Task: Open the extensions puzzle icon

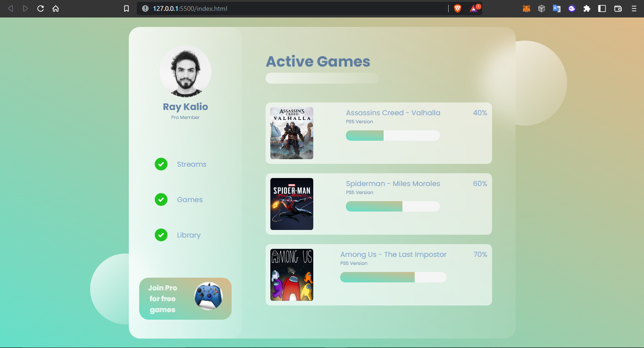Action: pyautogui.click(x=587, y=8)
